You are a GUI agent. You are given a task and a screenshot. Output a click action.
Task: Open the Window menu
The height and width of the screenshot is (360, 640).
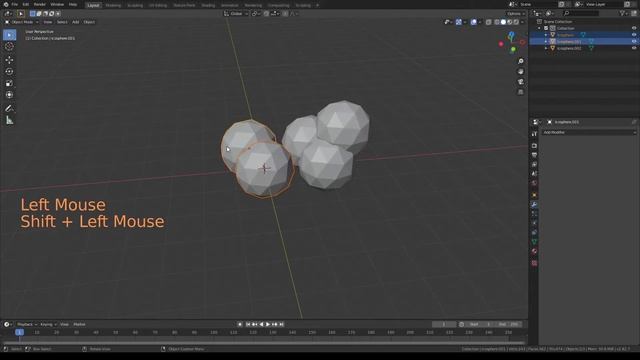pos(57,4)
